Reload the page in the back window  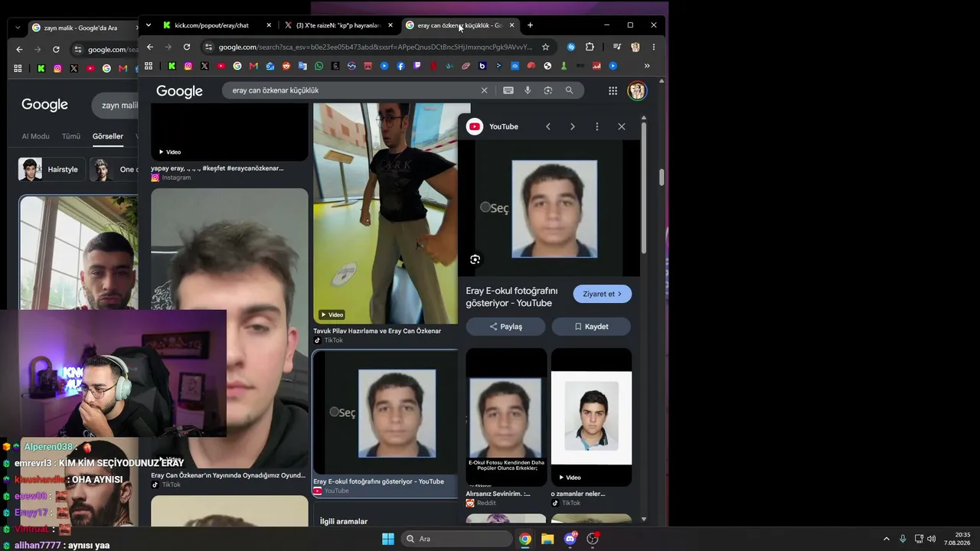[x=56, y=49]
